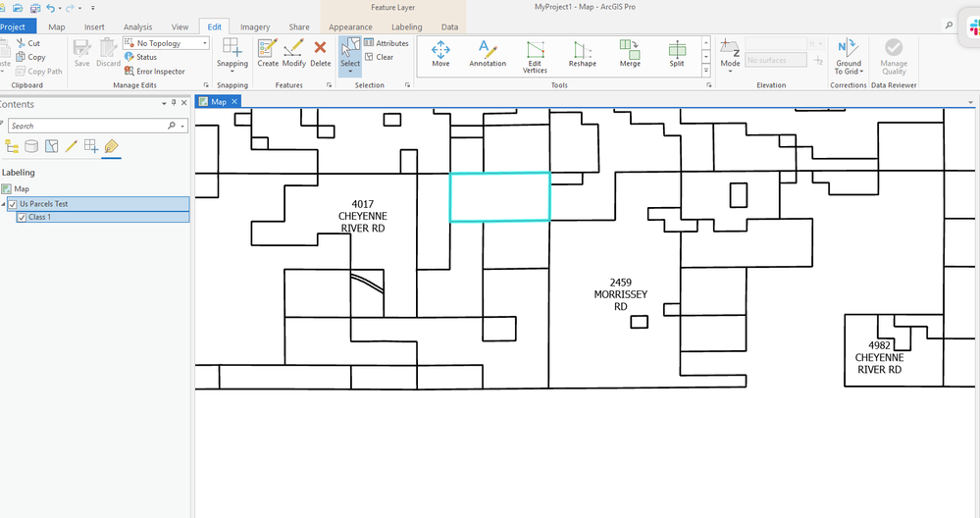Click the 4017 Cheyenne River Rd label
Viewport: 980px width, 518px height.
[363, 216]
